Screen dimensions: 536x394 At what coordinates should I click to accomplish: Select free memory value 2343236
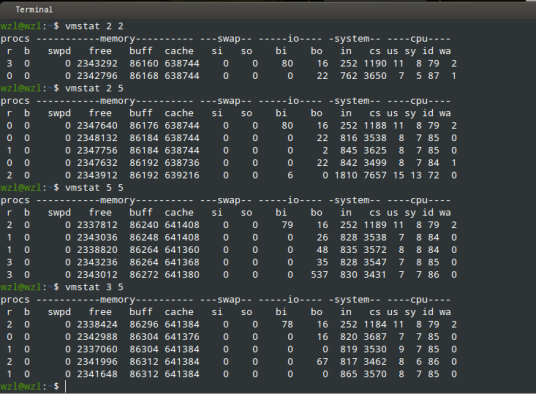click(97, 262)
